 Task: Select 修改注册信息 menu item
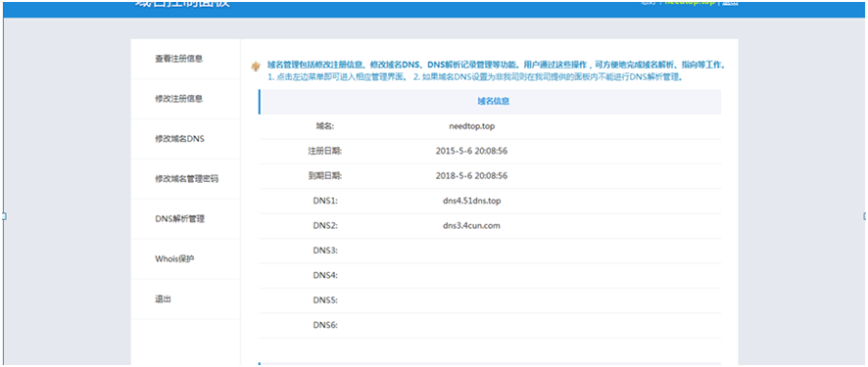[179, 99]
